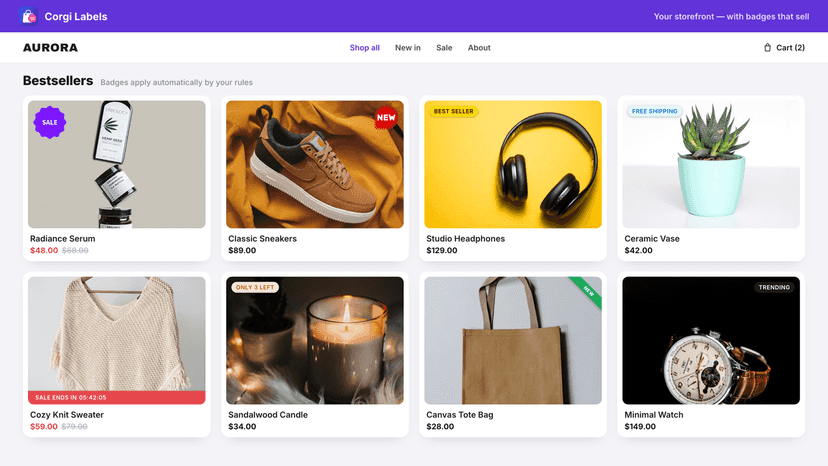The image size is (828, 466).
Task: Click the BEST SELLER badge on Studio Headphones
Action: [x=454, y=111]
